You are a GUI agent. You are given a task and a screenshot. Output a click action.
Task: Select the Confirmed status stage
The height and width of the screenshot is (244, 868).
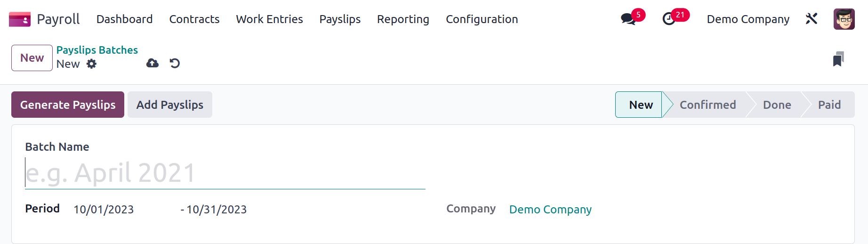pos(707,105)
